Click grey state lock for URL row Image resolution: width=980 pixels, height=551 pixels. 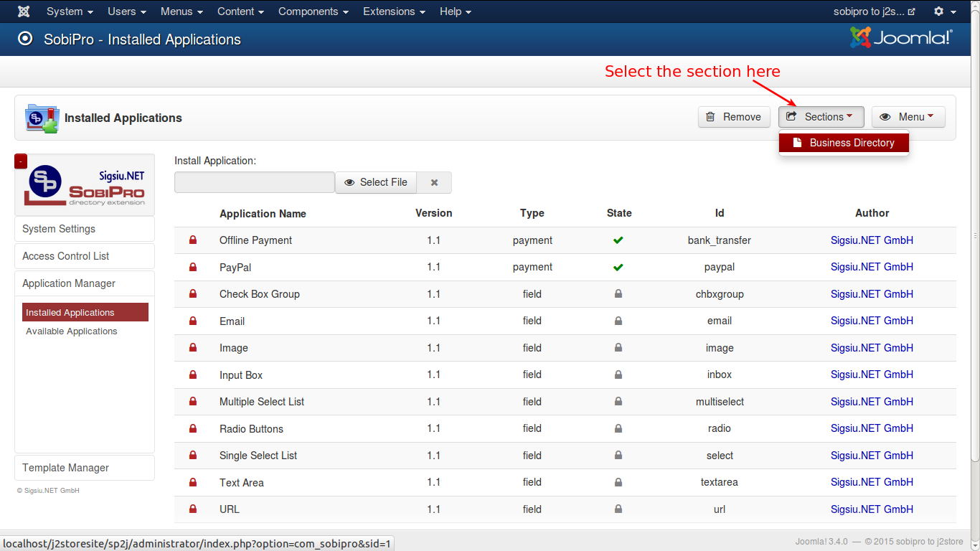[x=618, y=509]
